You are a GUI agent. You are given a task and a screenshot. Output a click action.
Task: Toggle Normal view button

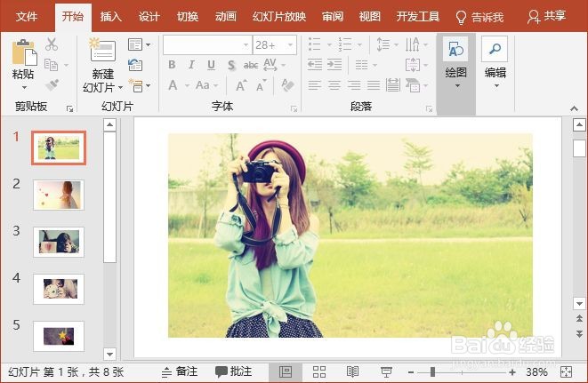[286, 372]
